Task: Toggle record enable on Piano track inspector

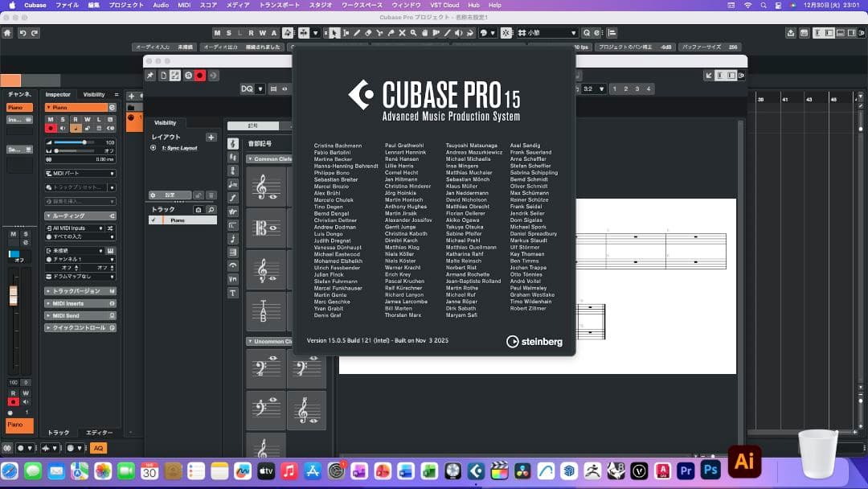Action: pyautogui.click(x=50, y=128)
